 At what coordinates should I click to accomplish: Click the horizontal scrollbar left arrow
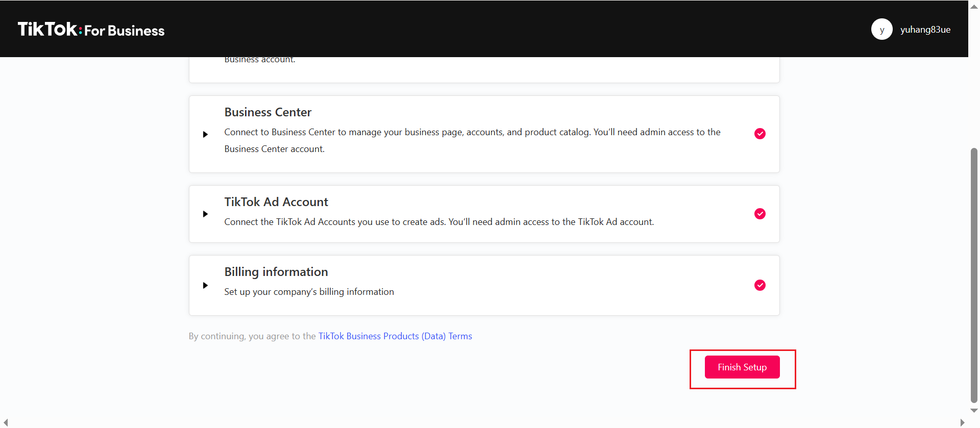6,422
